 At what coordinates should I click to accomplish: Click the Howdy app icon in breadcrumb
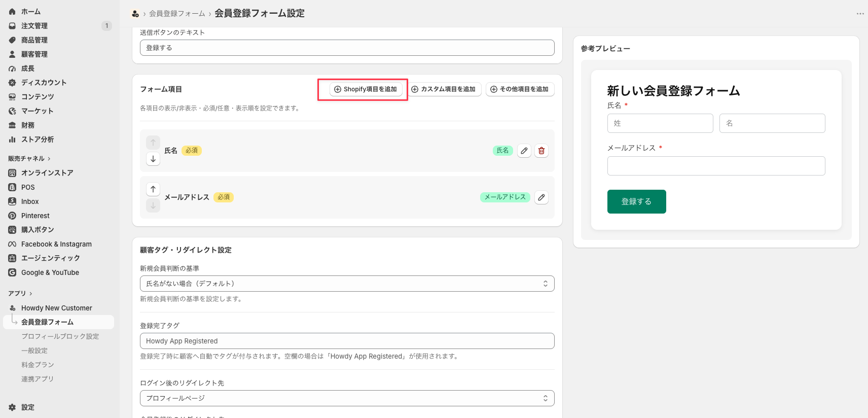[x=135, y=14]
